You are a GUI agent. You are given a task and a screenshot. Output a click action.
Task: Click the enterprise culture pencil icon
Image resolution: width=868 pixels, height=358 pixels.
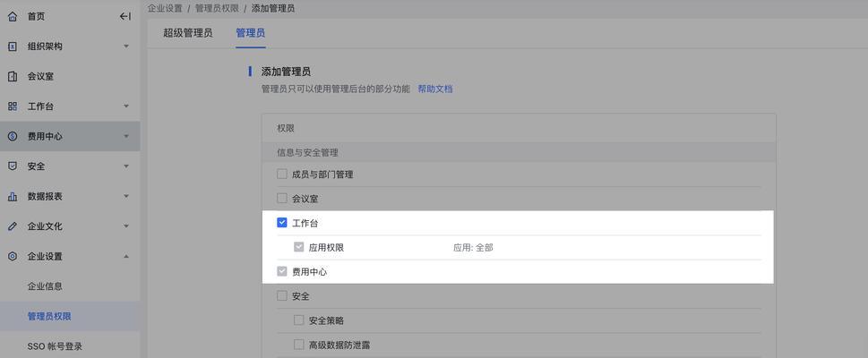click(x=13, y=226)
